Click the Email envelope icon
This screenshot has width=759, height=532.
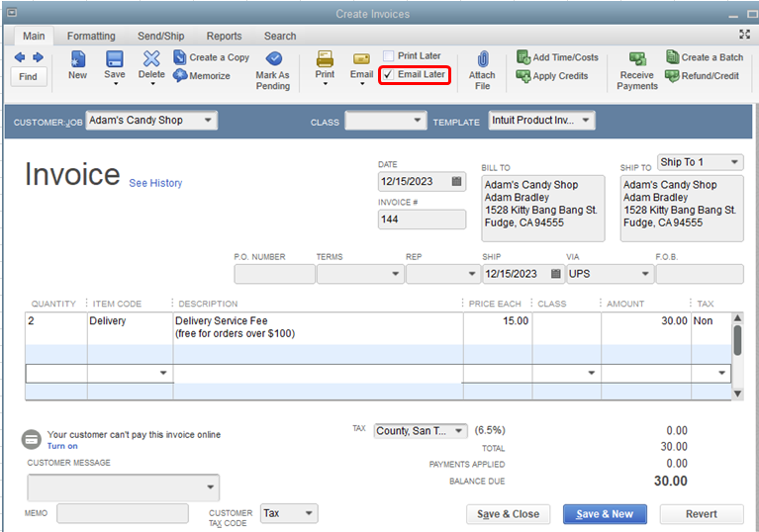[x=361, y=59]
